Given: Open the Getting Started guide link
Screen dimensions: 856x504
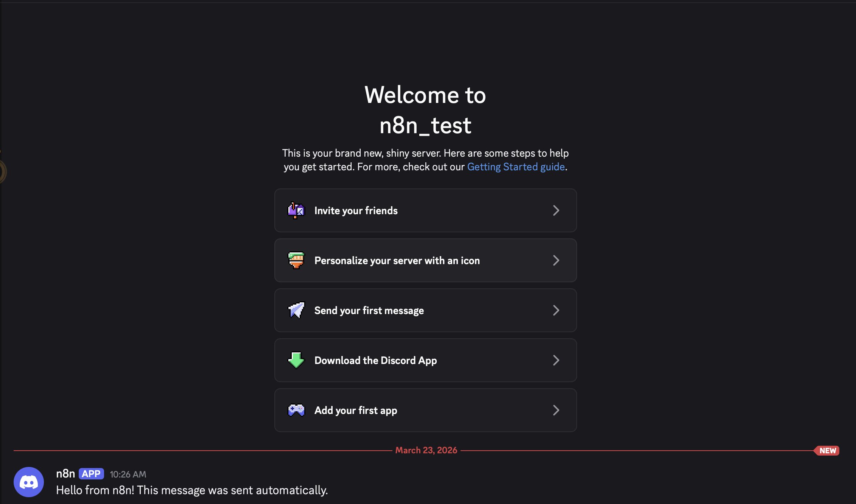Looking at the screenshot, I should (516, 167).
